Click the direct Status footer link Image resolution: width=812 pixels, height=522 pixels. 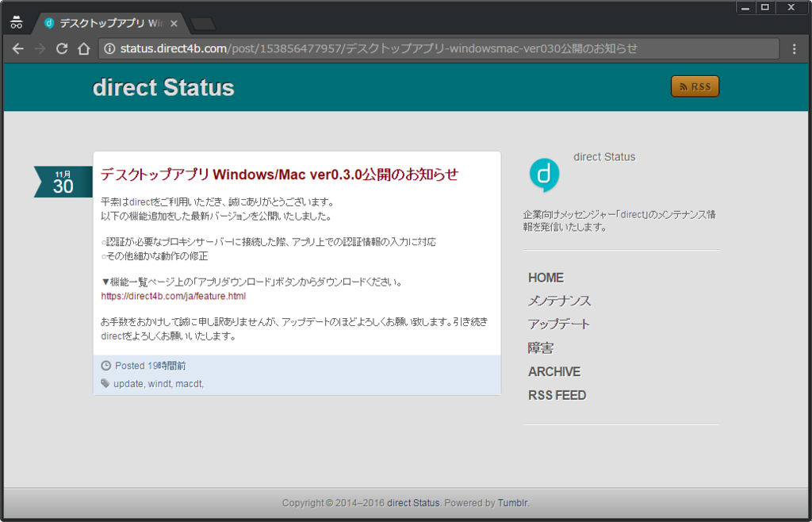(x=413, y=503)
